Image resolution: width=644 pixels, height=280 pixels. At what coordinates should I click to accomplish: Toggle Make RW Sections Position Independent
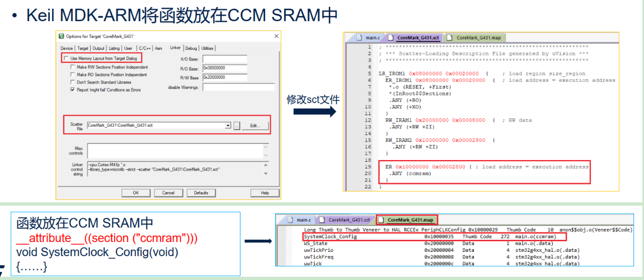point(73,67)
